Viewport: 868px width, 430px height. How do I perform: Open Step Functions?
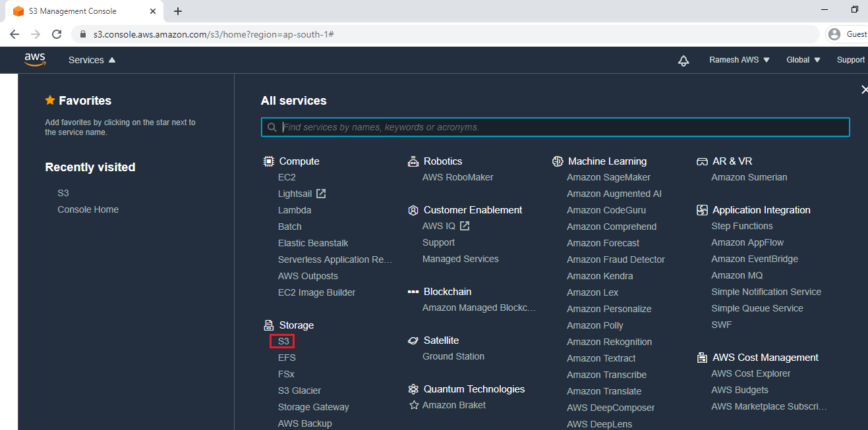pyautogui.click(x=742, y=226)
